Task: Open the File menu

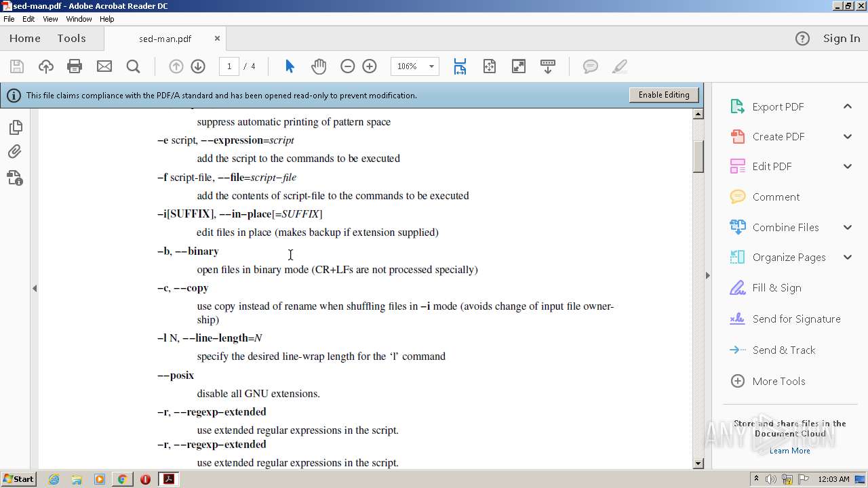Action: (9, 19)
